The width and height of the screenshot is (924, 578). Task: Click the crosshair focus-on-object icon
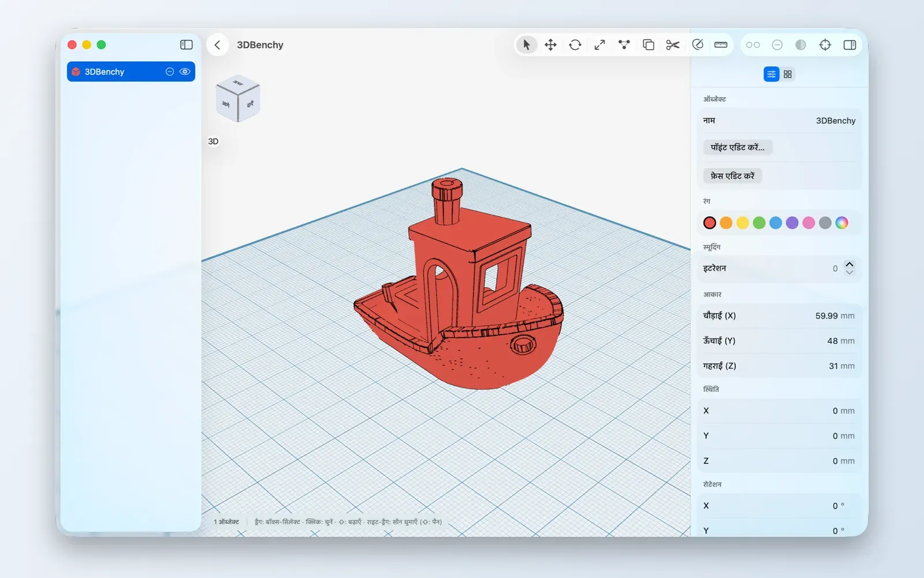pyautogui.click(x=825, y=45)
